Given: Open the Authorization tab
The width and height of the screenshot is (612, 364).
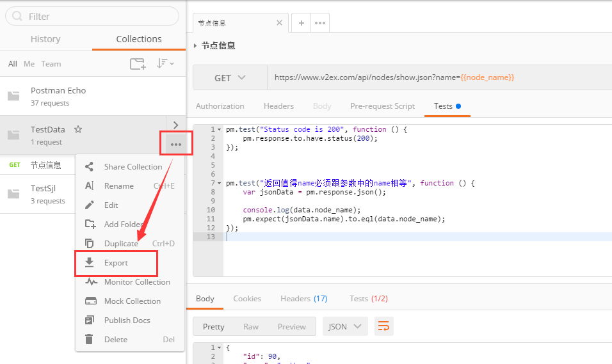Looking at the screenshot, I should coord(220,106).
